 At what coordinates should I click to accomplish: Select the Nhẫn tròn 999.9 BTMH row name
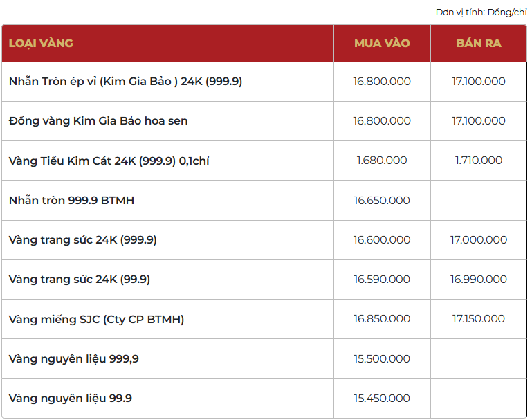coord(71,201)
